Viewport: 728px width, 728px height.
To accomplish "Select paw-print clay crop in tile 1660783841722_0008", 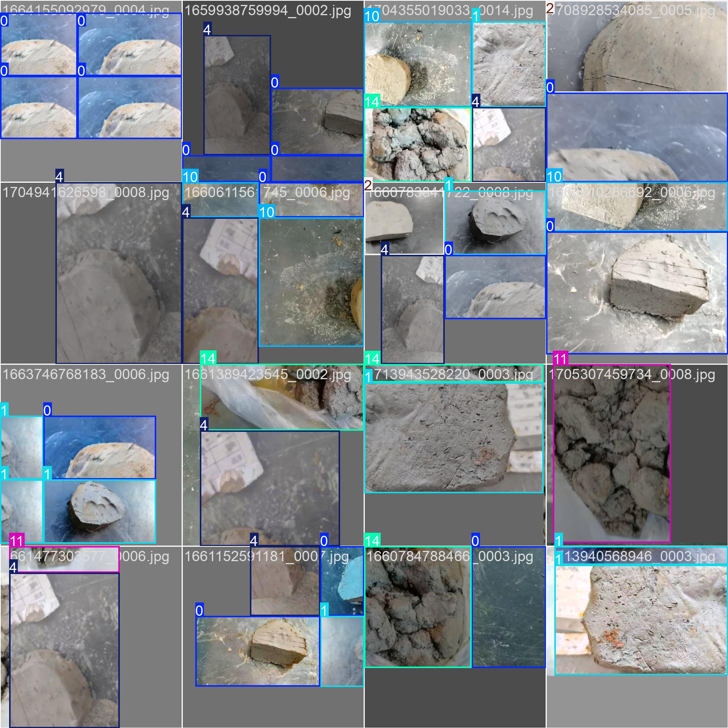I will (x=495, y=223).
